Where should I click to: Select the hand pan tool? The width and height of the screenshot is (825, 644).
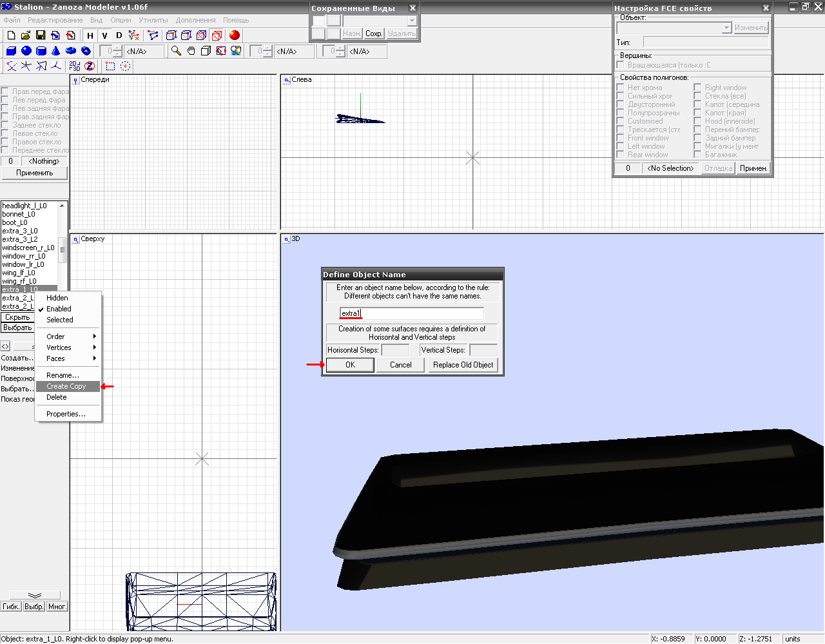point(191,51)
